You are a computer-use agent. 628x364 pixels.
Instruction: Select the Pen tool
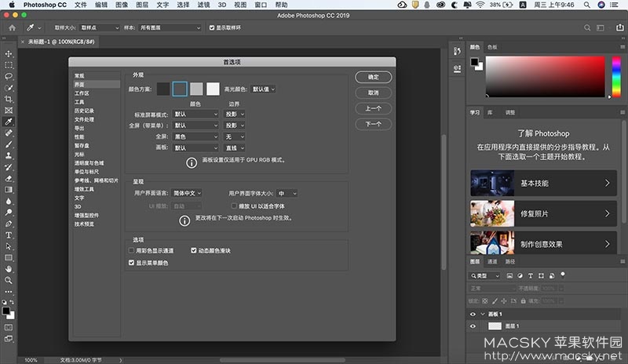[9, 224]
